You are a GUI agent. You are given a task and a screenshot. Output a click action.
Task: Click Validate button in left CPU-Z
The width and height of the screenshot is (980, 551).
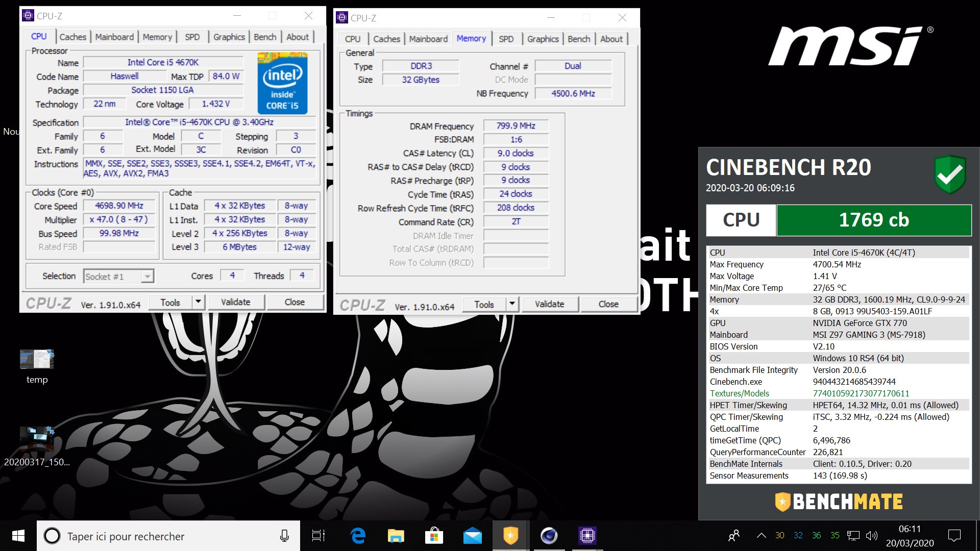tap(236, 302)
